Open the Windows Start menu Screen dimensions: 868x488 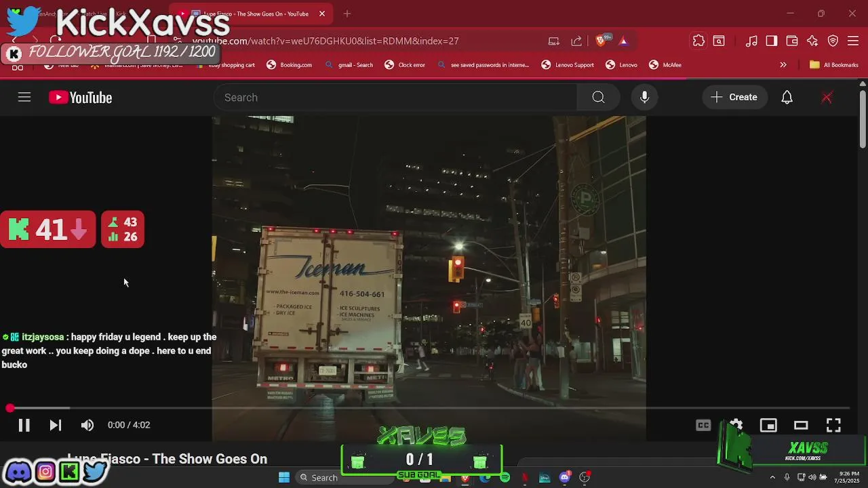click(x=284, y=477)
